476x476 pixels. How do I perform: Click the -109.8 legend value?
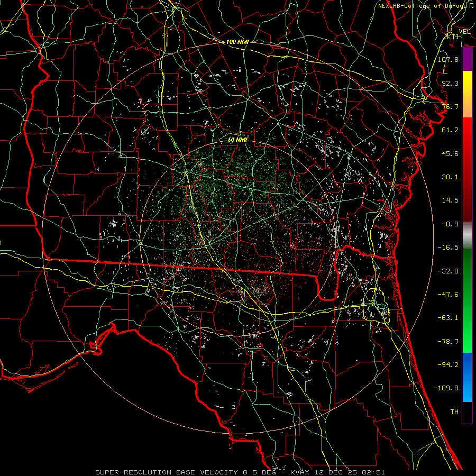pyautogui.click(x=446, y=388)
